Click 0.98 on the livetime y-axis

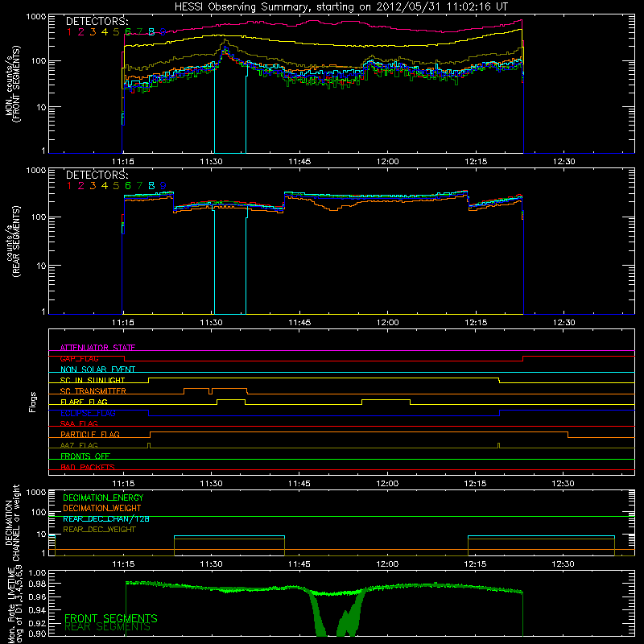[38, 584]
